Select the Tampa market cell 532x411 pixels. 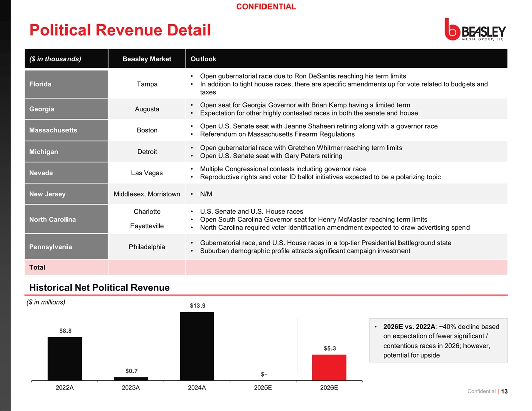(147, 84)
